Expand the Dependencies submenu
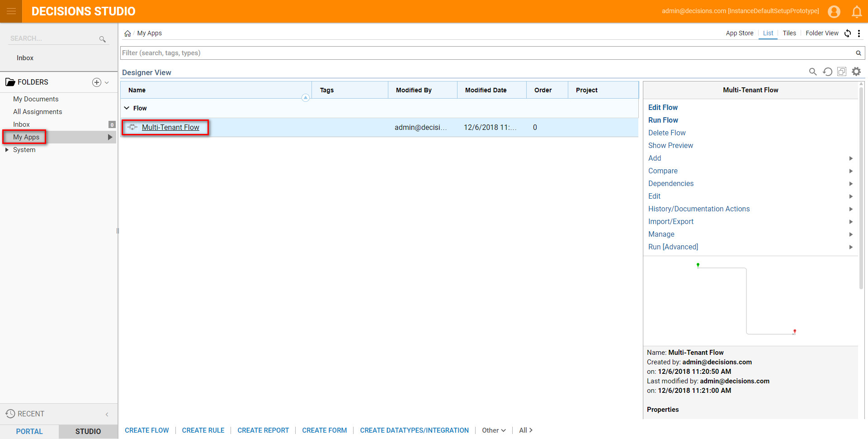Image resolution: width=868 pixels, height=439 pixels. pyautogui.click(x=851, y=184)
